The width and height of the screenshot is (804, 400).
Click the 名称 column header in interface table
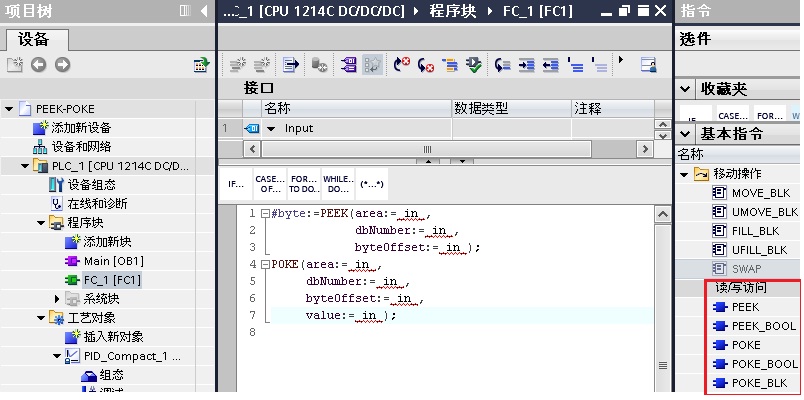click(x=277, y=108)
